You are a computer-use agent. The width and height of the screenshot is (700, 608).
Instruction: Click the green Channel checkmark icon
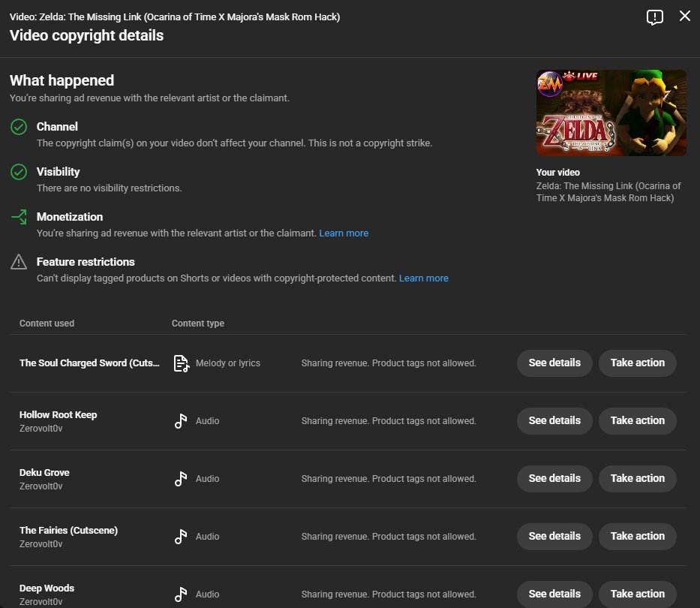pyautogui.click(x=19, y=127)
